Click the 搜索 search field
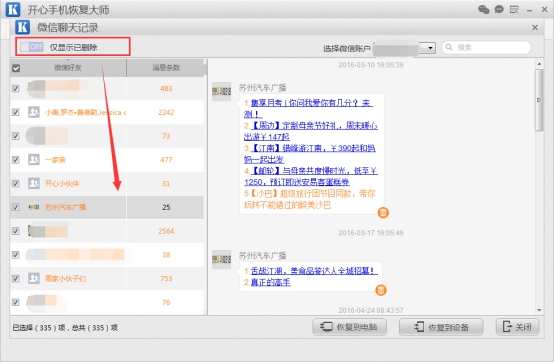554x362 pixels. click(x=486, y=47)
